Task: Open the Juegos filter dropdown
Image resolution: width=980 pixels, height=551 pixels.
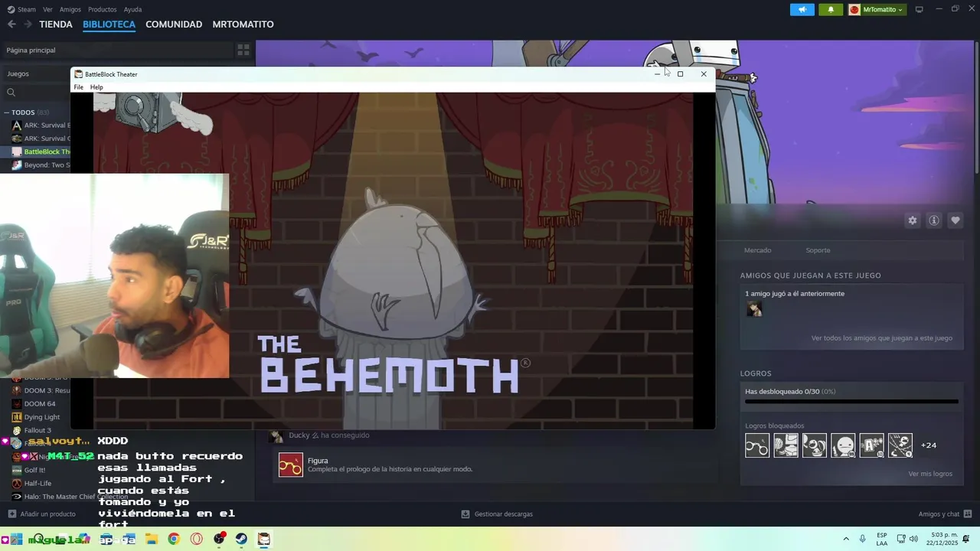Action: (x=37, y=73)
